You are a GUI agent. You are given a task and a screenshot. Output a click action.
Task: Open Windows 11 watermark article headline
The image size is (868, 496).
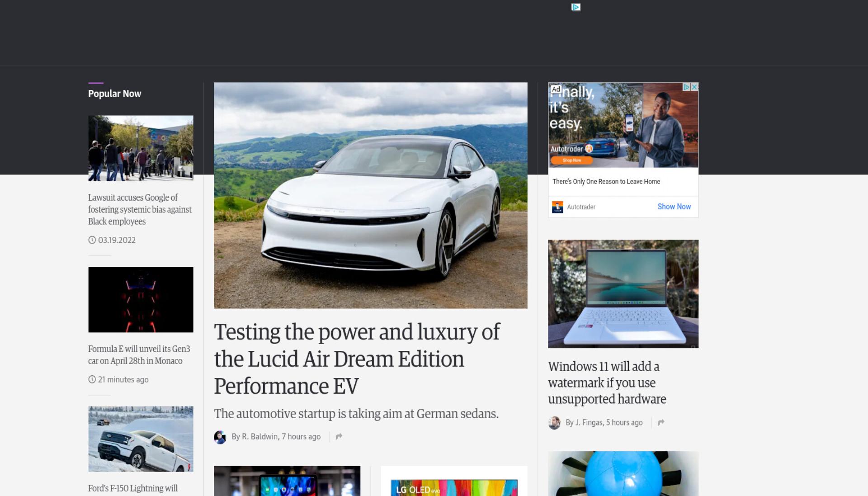tap(607, 383)
